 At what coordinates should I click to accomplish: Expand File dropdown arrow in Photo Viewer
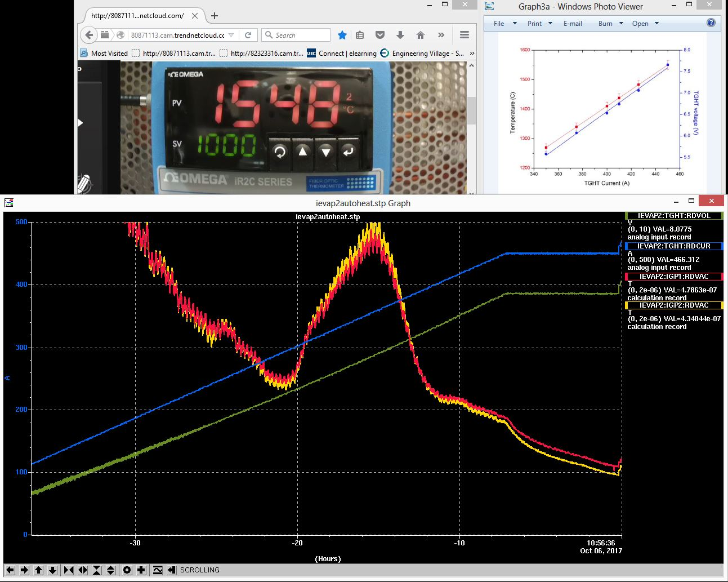coord(515,24)
